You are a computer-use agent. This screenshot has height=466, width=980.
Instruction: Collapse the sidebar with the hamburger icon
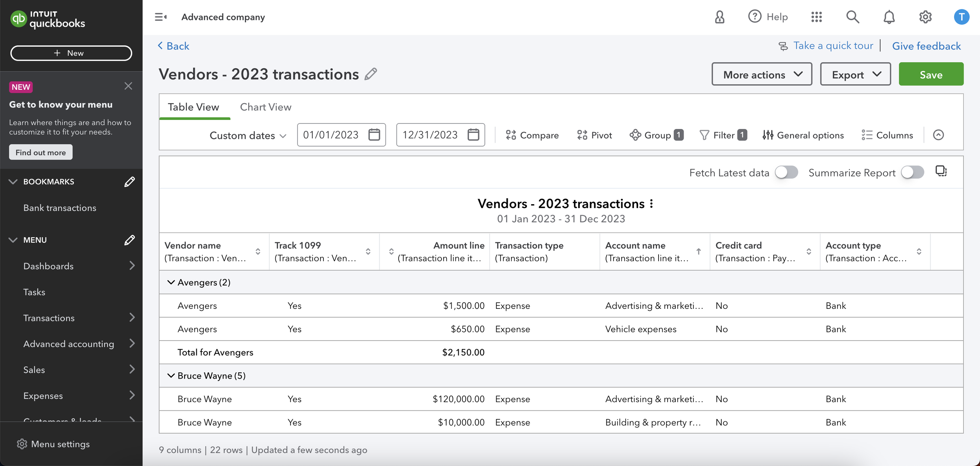pyautogui.click(x=161, y=17)
